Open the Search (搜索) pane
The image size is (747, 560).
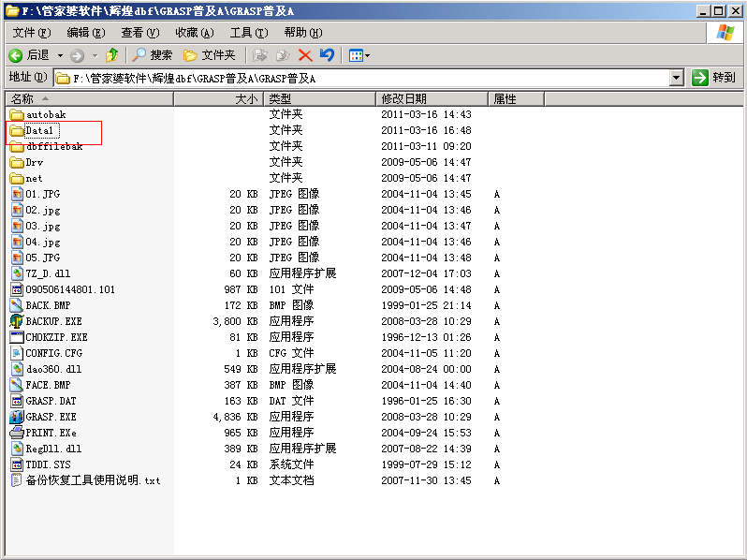click(x=153, y=55)
